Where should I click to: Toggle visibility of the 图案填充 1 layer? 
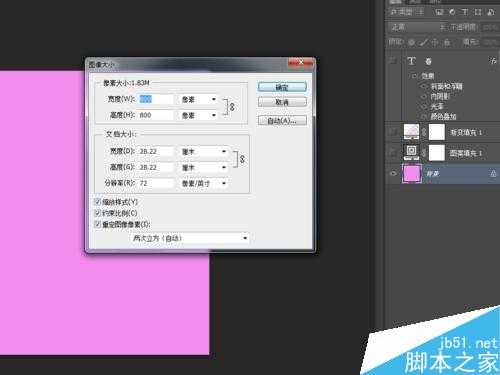tap(393, 153)
